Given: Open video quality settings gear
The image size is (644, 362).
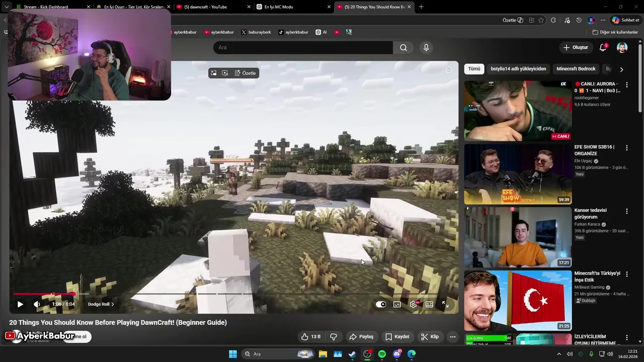Looking at the screenshot, I should pos(414,304).
